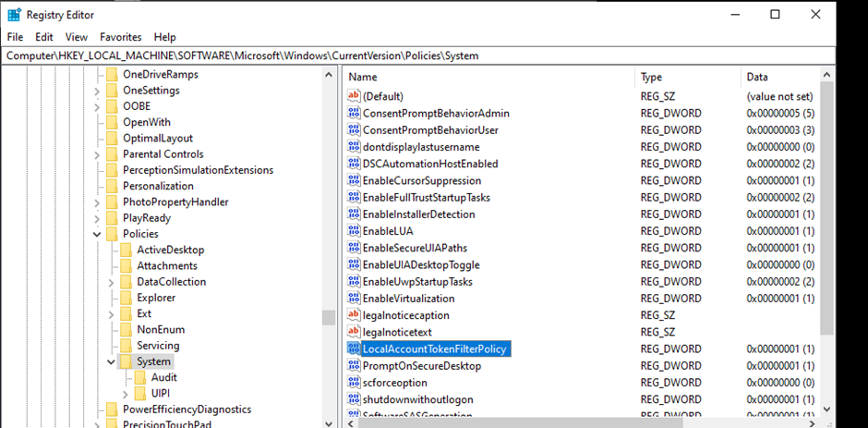Click the icon of EnableUwpStartupTasks

coord(353,282)
